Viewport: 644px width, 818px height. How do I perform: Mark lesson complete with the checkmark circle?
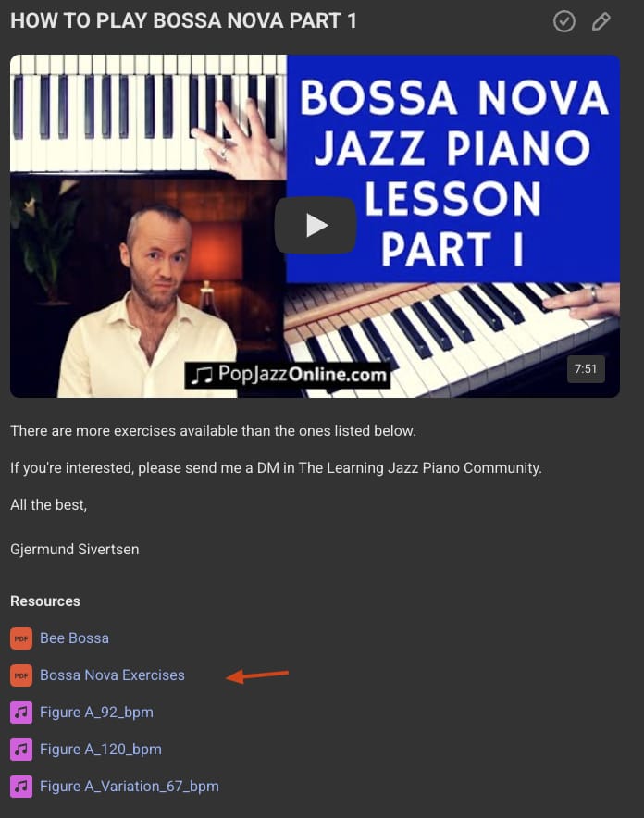pyautogui.click(x=563, y=21)
